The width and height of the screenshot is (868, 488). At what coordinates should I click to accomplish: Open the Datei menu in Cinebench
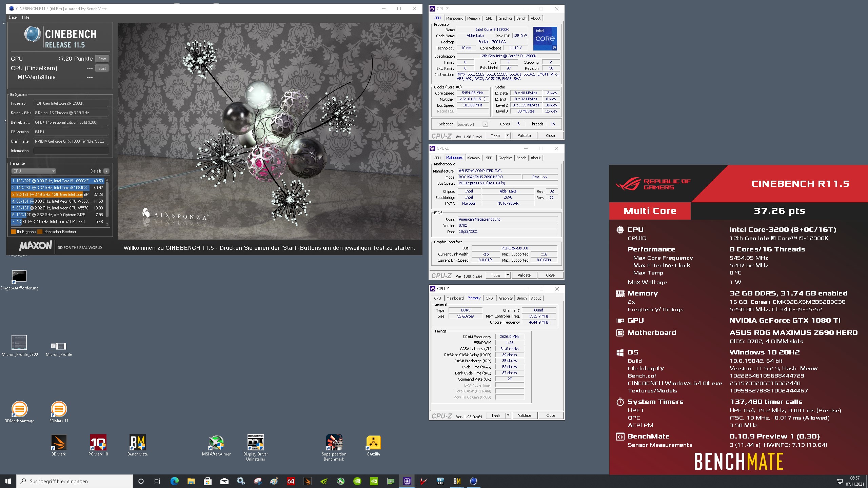point(13,17)
